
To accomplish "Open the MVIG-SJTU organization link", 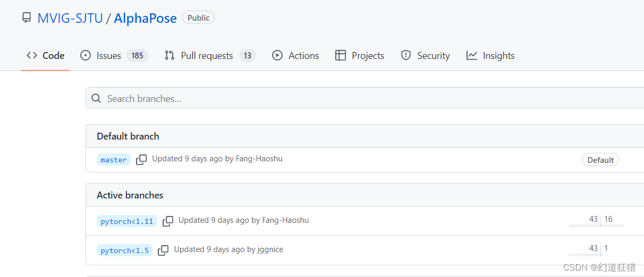I will click(x=70, y=18).
